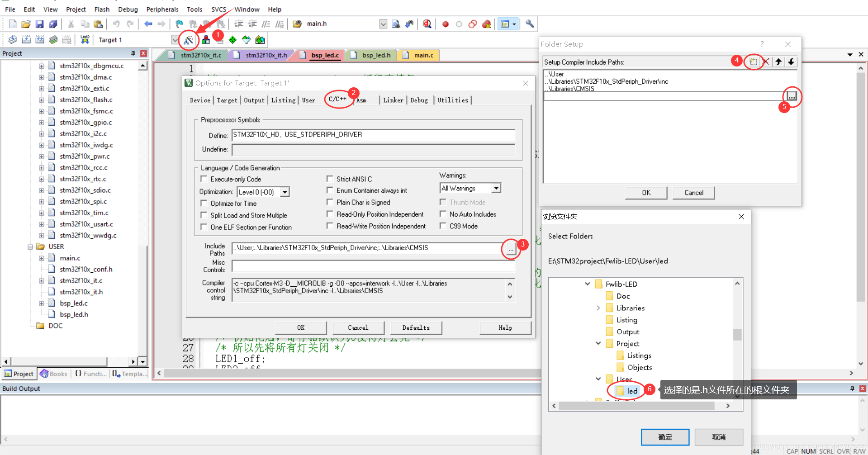Click the Include Paths browse button
The width and height of the screenshot is (868, 455).
pyautogui.click(x=510, y=249)
